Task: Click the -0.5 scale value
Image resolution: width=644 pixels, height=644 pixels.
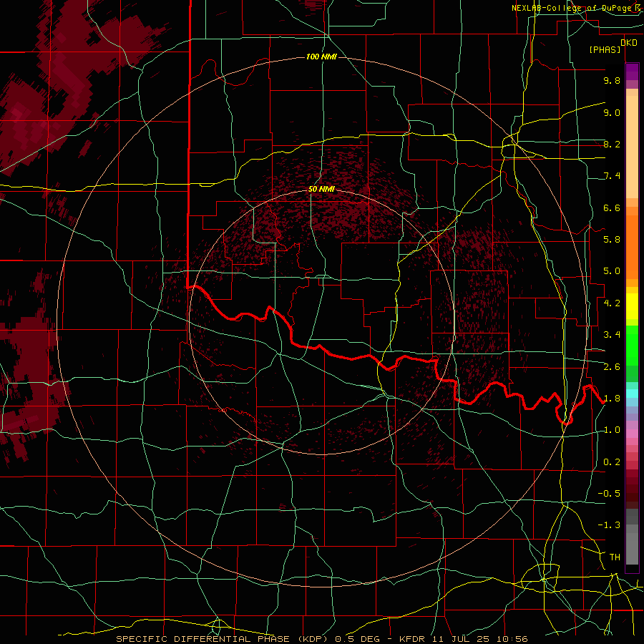Action: pos(609,494)
